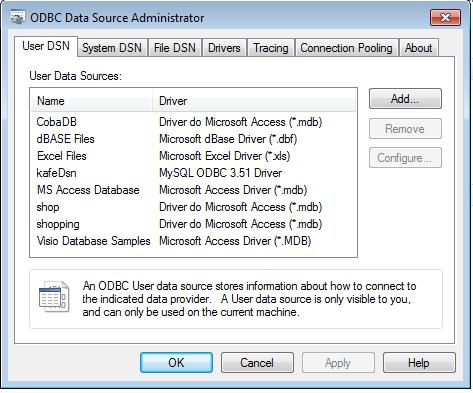Click the ODBC User data source description text

tap(249, 299)
